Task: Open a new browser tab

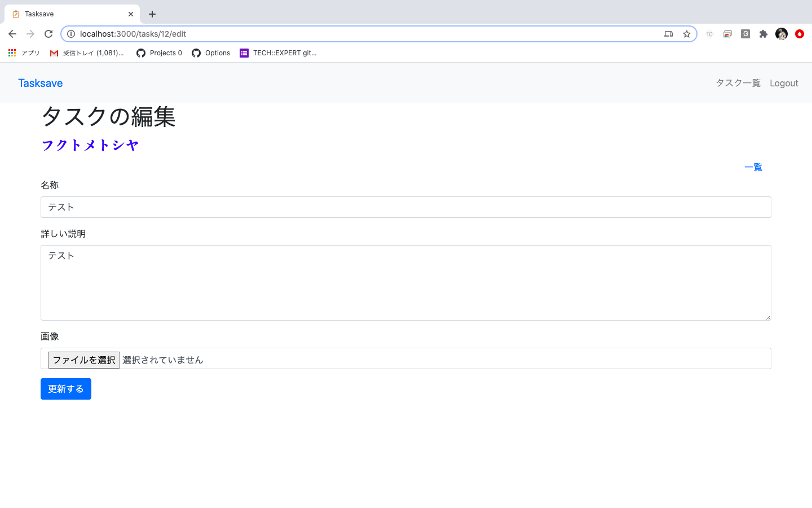Action: click(x=152, y=14)
